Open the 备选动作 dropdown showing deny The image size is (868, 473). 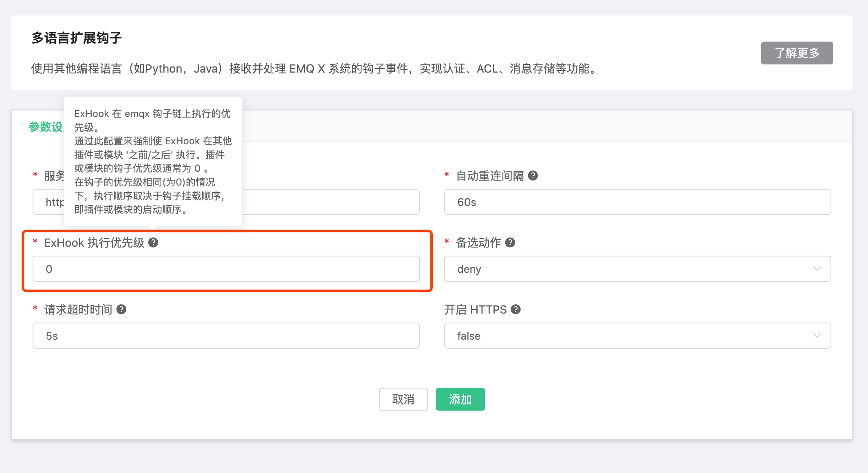coord(637,269)
